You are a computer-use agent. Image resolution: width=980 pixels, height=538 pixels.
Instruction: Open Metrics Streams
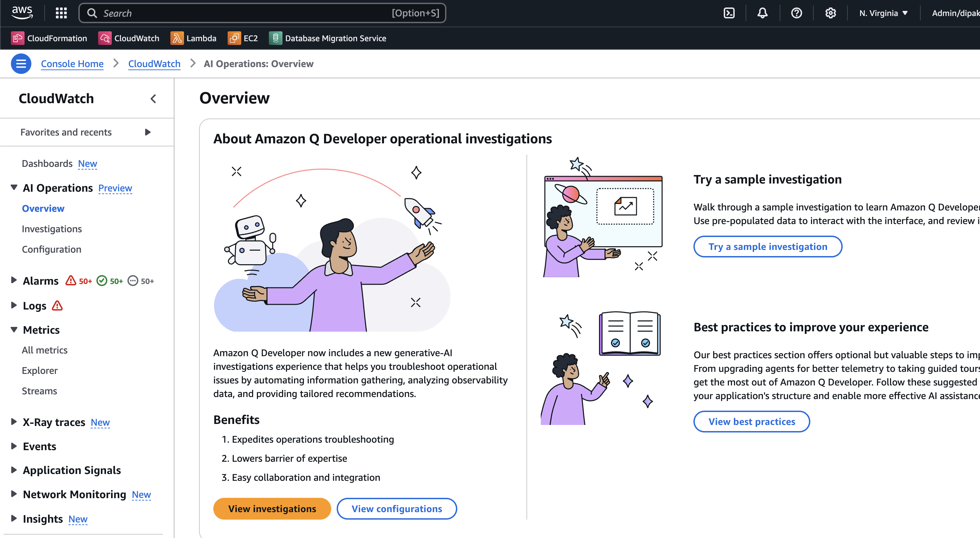point(39,391)
